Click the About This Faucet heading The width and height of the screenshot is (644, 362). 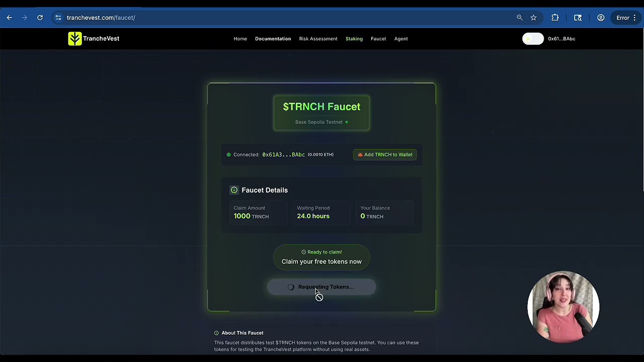pyautogui.click(x=243, y=333)
